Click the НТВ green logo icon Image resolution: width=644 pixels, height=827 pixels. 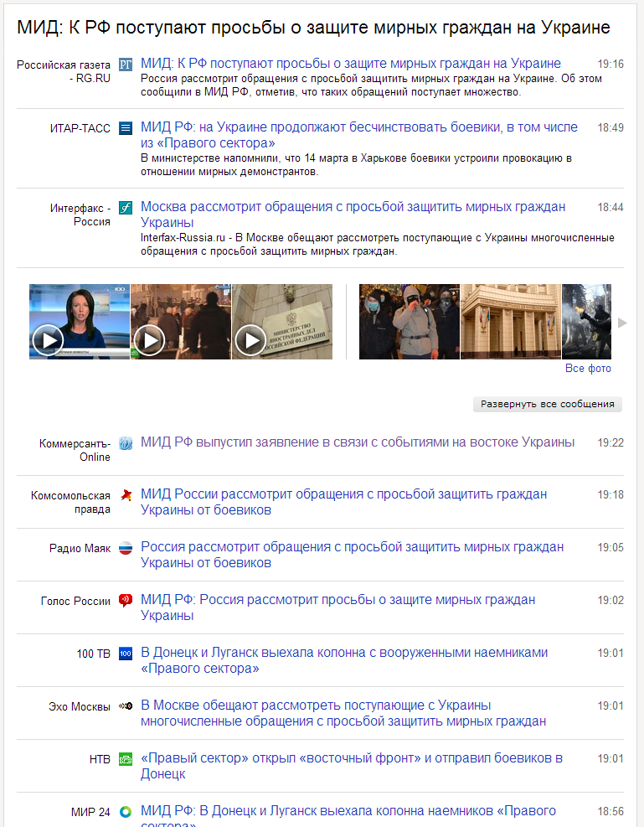point(126,759)
